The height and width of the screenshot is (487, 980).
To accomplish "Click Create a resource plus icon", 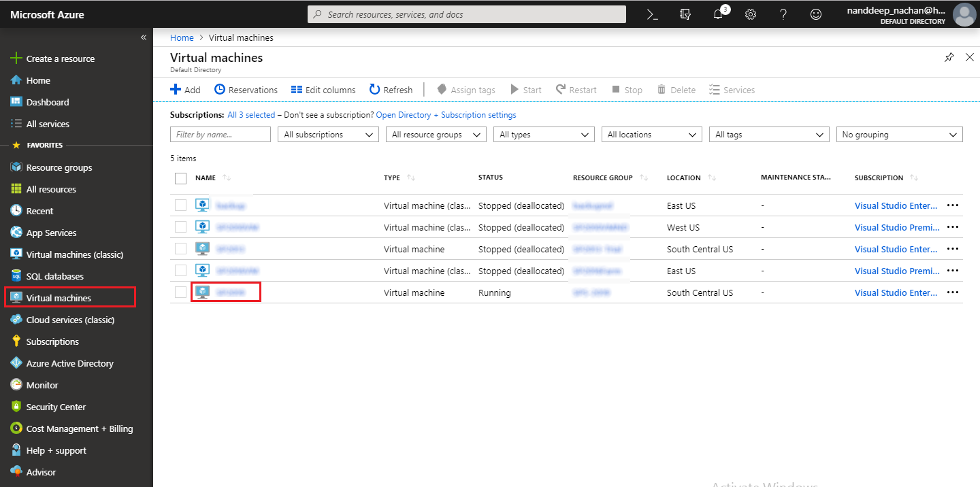I will (16, 58).
